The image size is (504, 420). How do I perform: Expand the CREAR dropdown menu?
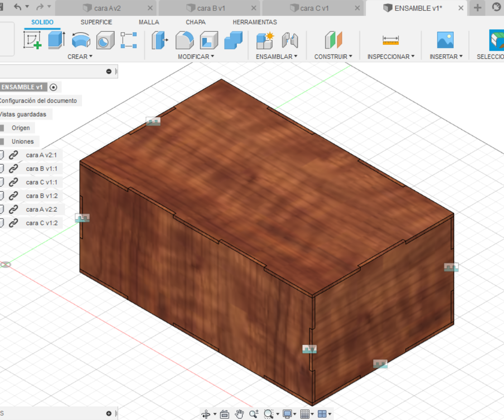pos(80,57)
